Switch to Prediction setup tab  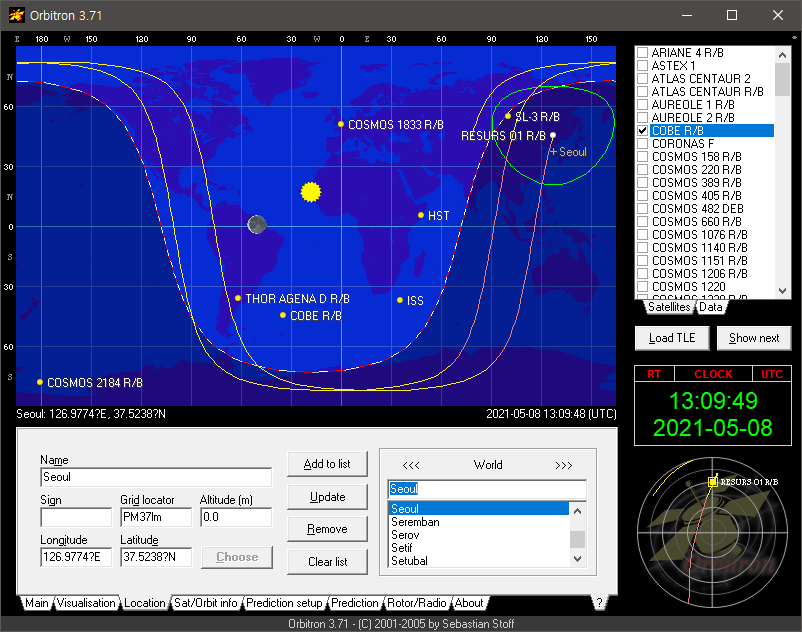pyautogui.click(x=284, y=603)
